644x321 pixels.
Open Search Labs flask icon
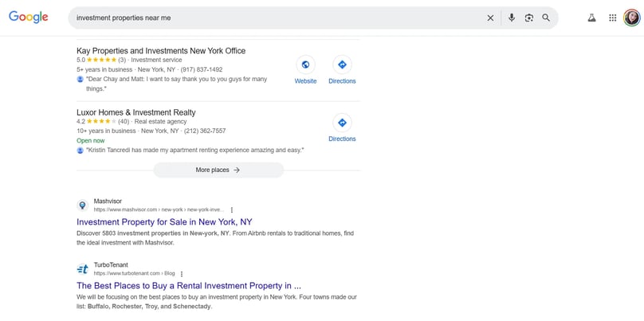pos(591,18)
